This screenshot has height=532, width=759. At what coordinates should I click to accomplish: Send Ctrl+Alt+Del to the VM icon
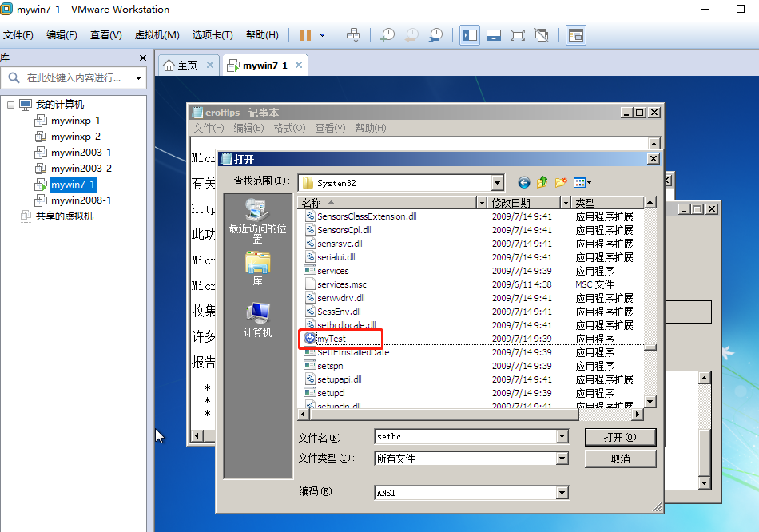click(x=353, y=35)
